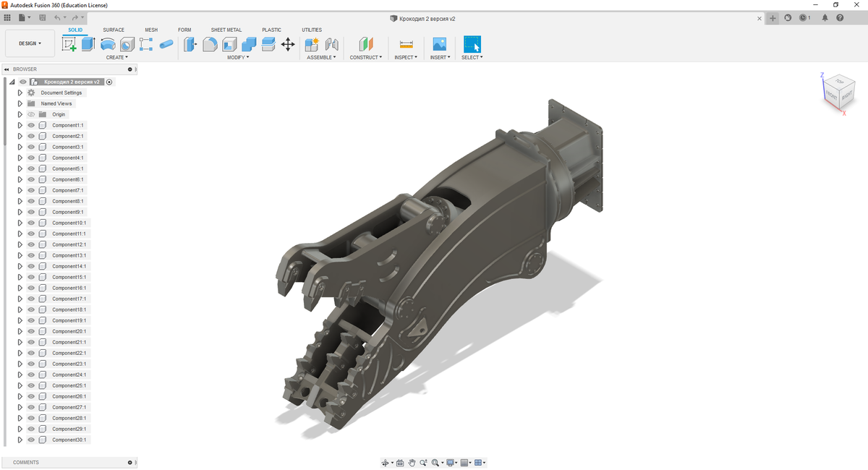
Task: Hide Component5:1 using its eye icon
Action: point(31,168)
